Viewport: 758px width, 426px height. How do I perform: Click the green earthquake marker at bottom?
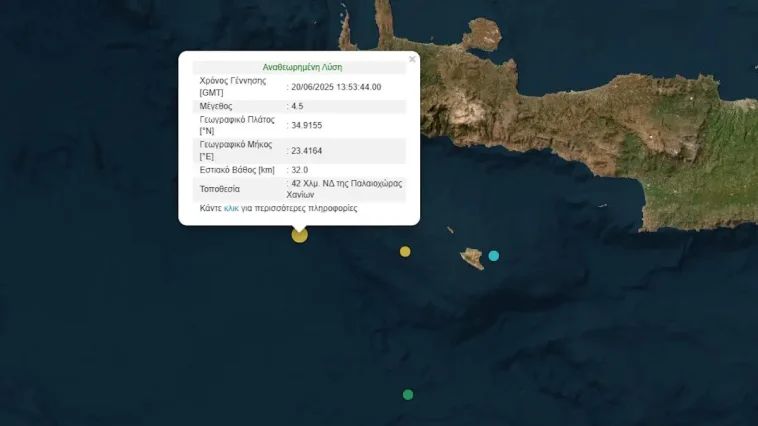408,395
